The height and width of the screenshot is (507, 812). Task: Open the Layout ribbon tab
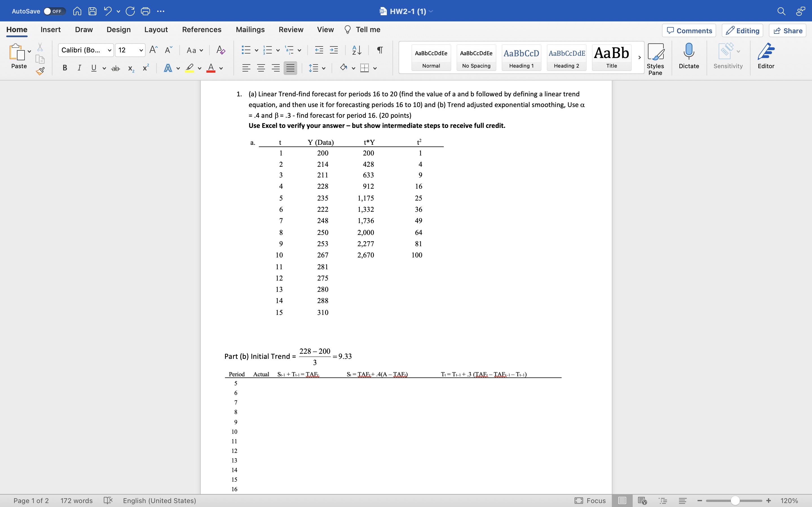[156, 30]
